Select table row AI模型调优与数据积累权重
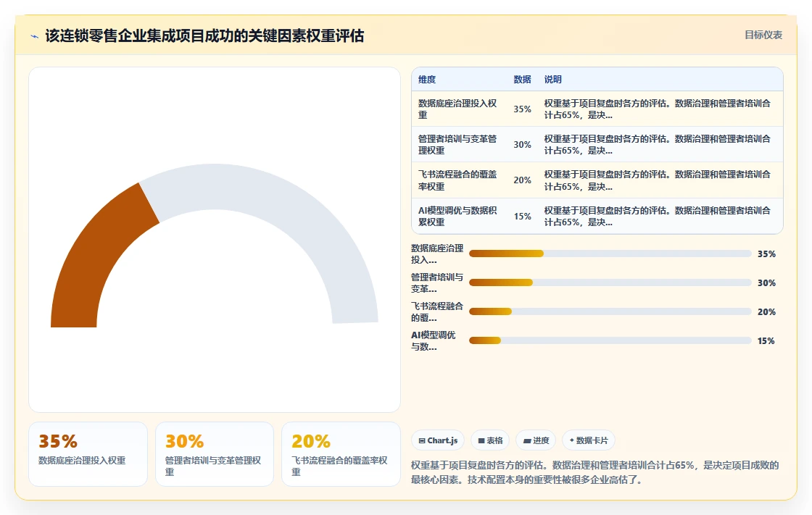Image resolution: width=812 pixels, height=515 pixels. [x=597, y=216]
